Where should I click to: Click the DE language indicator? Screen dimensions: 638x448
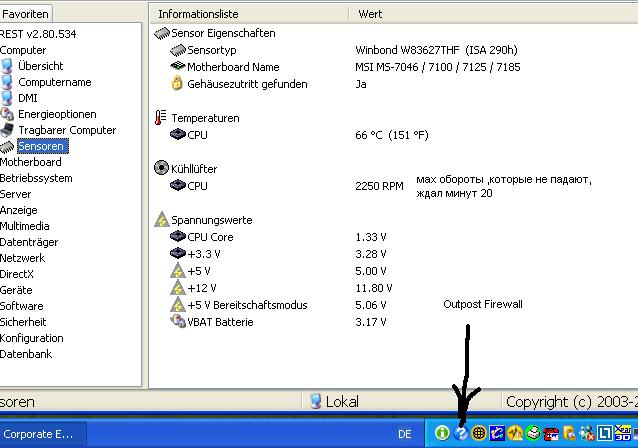tap(404, 434)
